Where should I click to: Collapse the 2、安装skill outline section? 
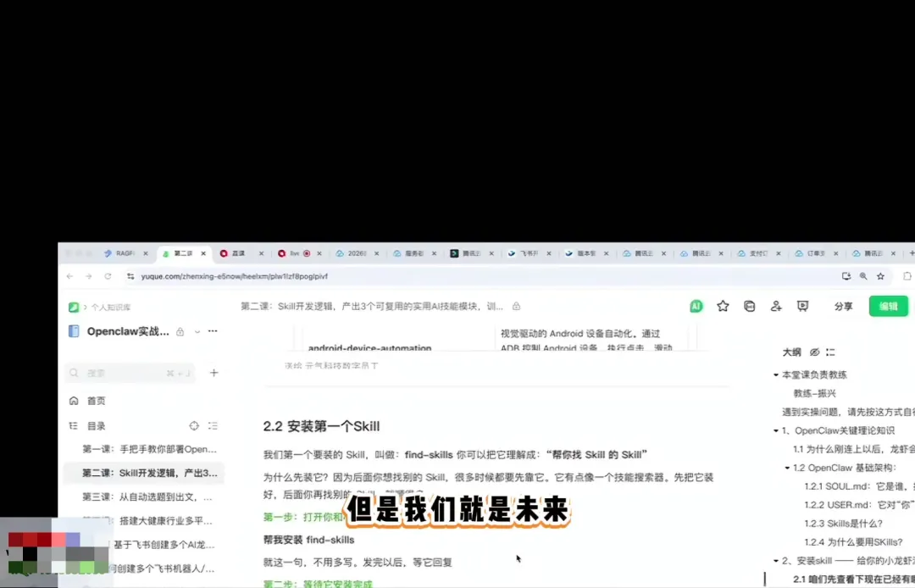[776, 561]
